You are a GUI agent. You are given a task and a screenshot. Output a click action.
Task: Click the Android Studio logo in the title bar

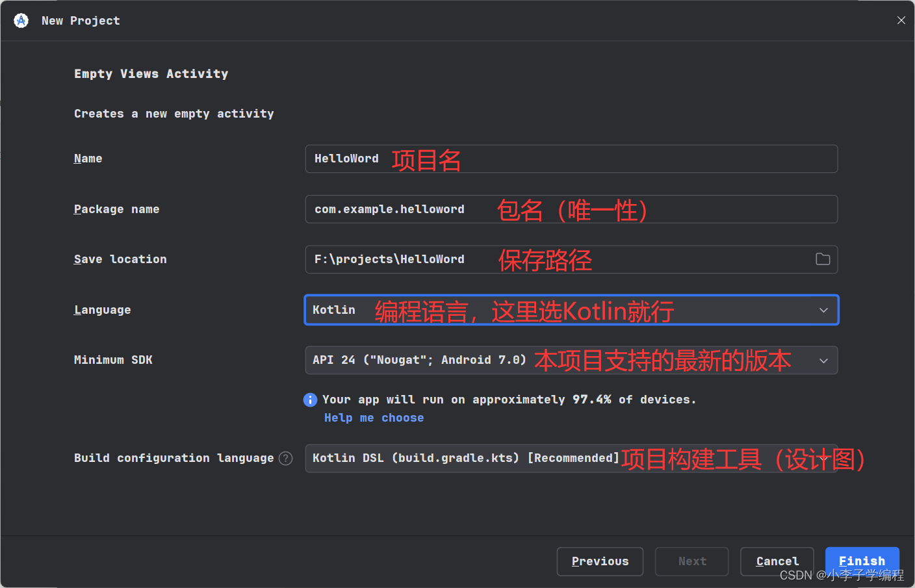click(20, 20)
